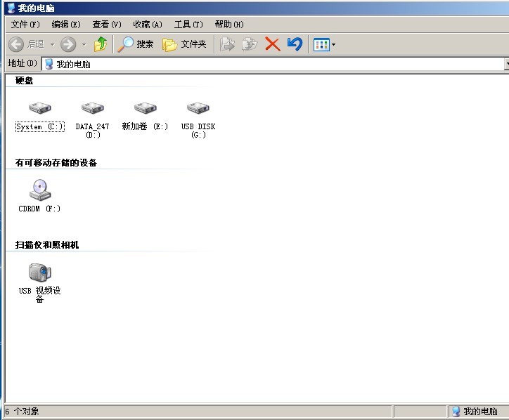
Task: Click the red Delete X icon
Action: [x=272, y=44]
